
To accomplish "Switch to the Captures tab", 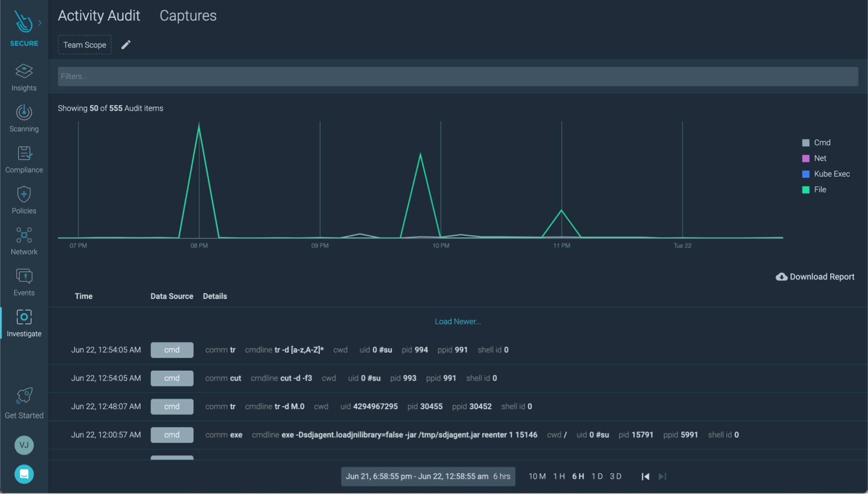I will coord(188,16).
